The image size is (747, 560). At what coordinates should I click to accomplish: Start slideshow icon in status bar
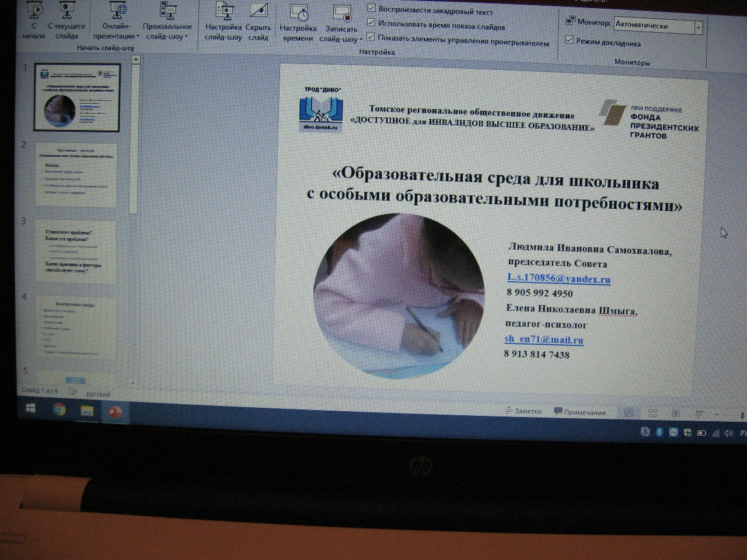699,414
